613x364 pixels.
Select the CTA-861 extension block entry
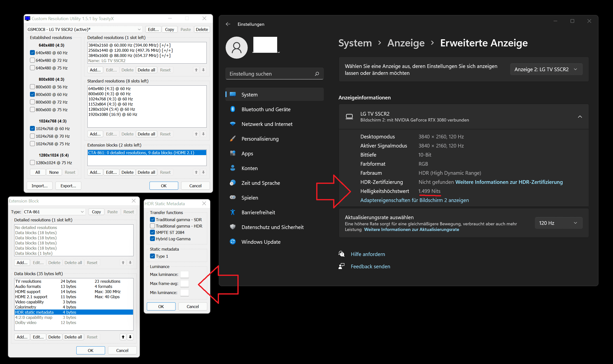pos(147,153)
